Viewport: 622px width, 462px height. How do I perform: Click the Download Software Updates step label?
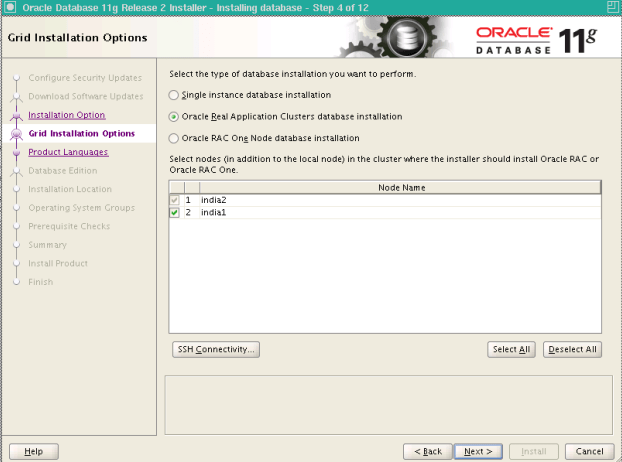(86, 97)
